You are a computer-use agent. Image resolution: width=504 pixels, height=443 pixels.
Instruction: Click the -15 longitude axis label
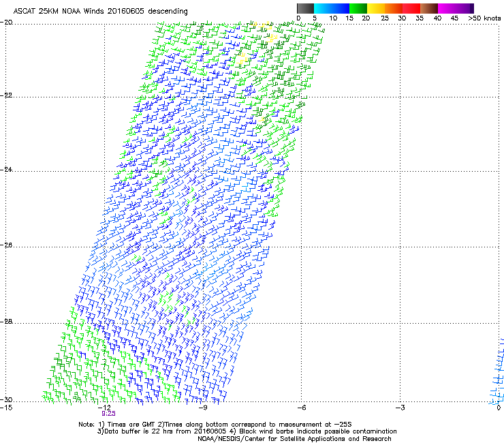tap(6, 408)
